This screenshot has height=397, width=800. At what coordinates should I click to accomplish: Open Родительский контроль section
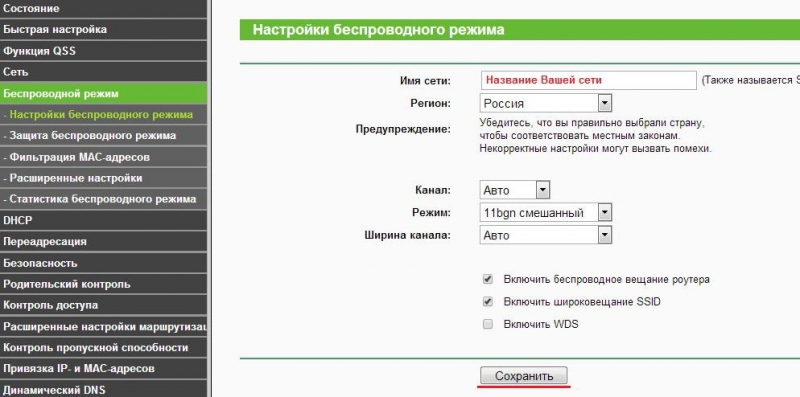(104, 284)
